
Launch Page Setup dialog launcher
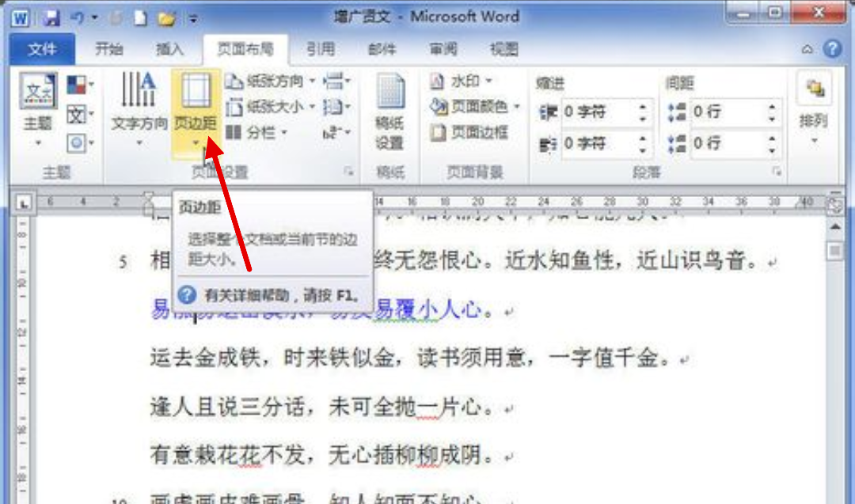pyautogui.click(x=348, y=172)
